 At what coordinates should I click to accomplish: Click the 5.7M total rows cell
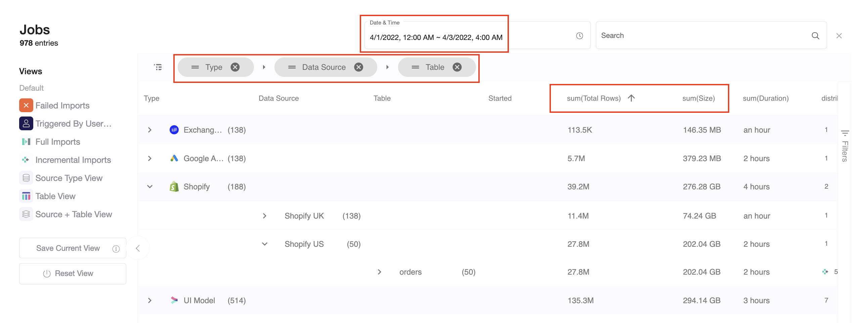coord(576,158)
